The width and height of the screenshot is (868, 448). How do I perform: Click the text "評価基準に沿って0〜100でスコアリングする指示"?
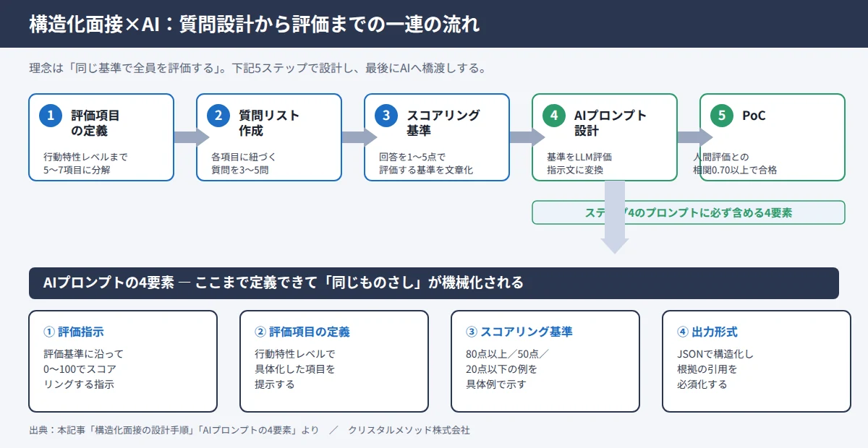pyautogui.click(x=84, y=369)
